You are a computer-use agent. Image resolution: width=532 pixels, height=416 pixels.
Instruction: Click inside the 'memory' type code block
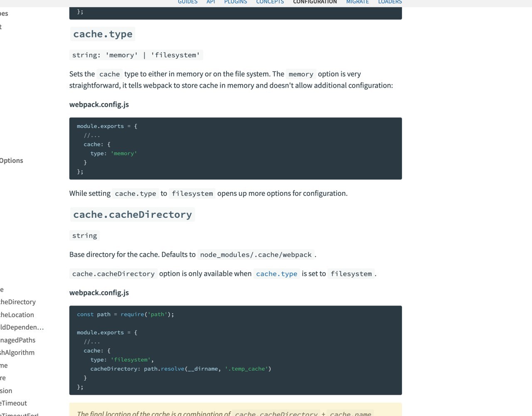(236, 148)
